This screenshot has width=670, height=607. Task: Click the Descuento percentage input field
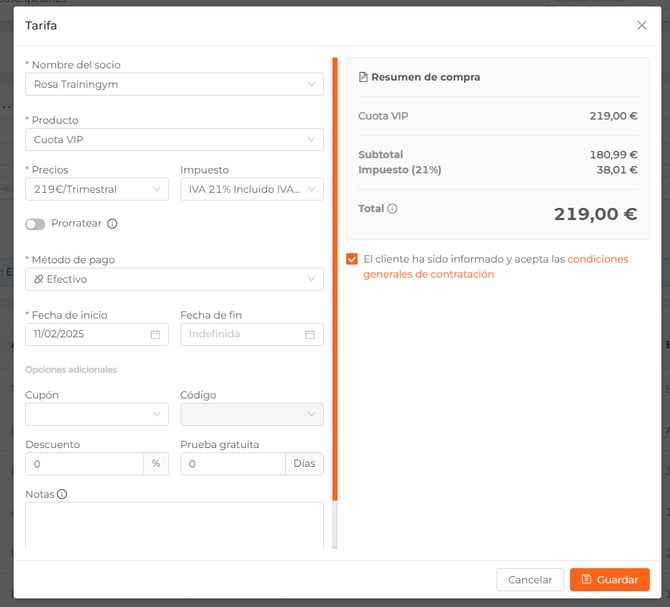(85, 464)
